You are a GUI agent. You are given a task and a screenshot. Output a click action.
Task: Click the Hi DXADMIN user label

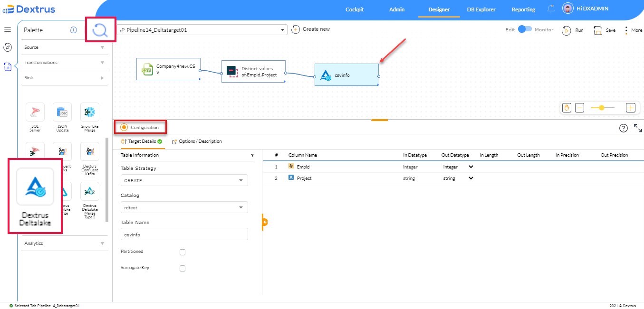[x=592, y=9]
